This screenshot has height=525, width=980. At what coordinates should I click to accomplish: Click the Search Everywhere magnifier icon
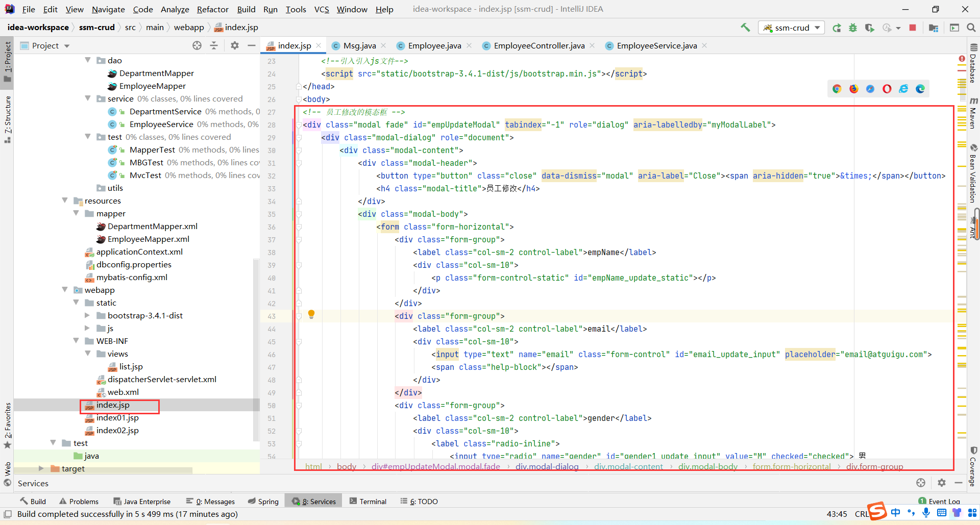coord(971,28)
